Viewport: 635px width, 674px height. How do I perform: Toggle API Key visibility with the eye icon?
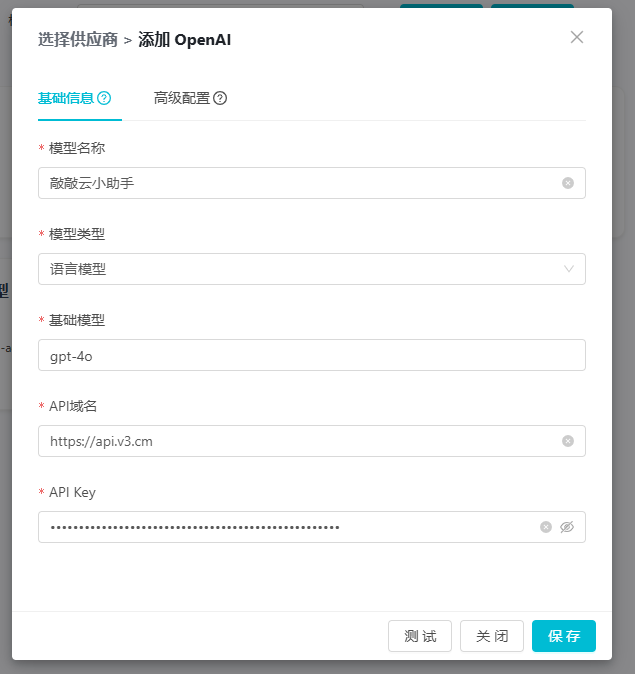[x=567, y=527]
